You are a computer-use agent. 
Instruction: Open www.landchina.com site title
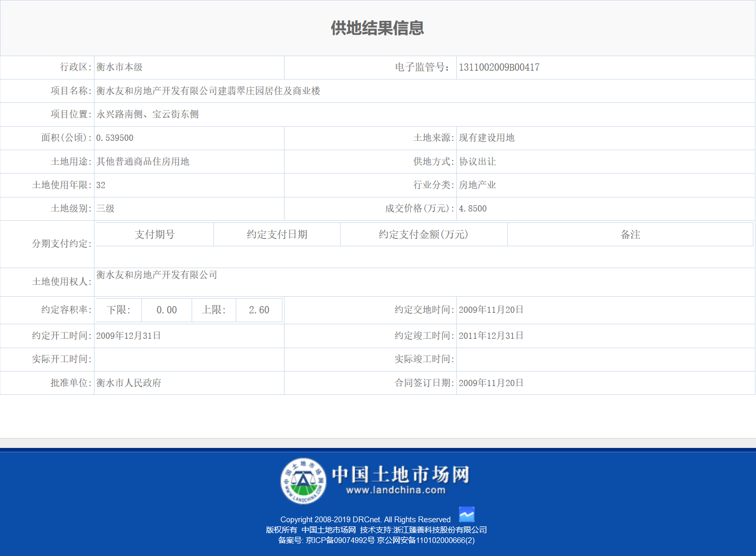coord(396,490)
